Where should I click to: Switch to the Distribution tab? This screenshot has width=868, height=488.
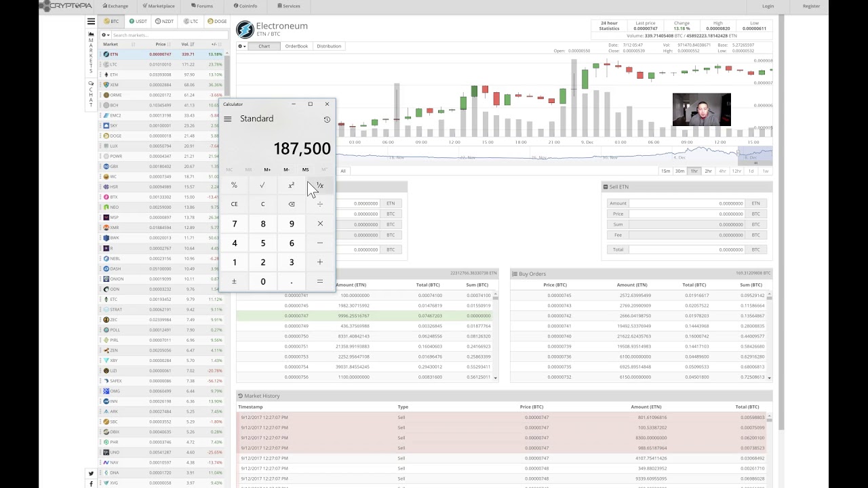(x=329, y=46)
